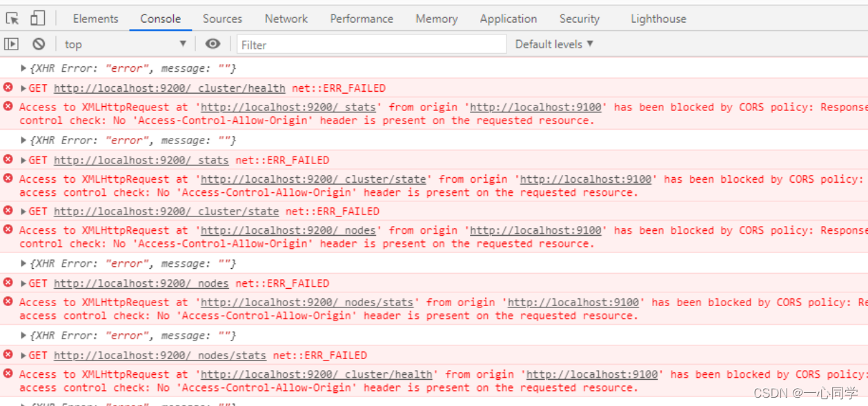Viewport: 868px width, 406px height.
Task: Open the top context dropdown
Action: [x=126, y=44]
